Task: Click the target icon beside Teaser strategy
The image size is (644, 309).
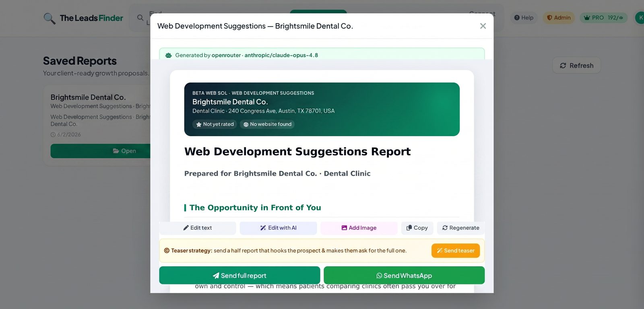Action: click(x=167, y=251)
